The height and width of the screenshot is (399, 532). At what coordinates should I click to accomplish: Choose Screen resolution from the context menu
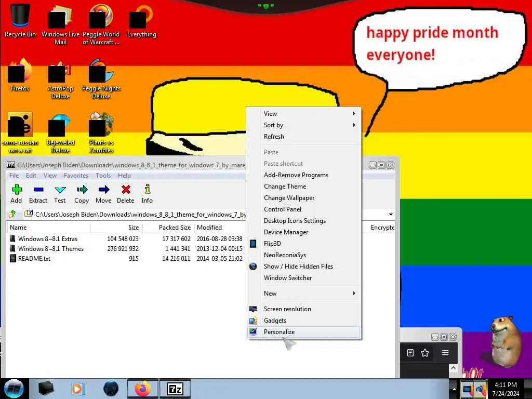coord(303,309)
